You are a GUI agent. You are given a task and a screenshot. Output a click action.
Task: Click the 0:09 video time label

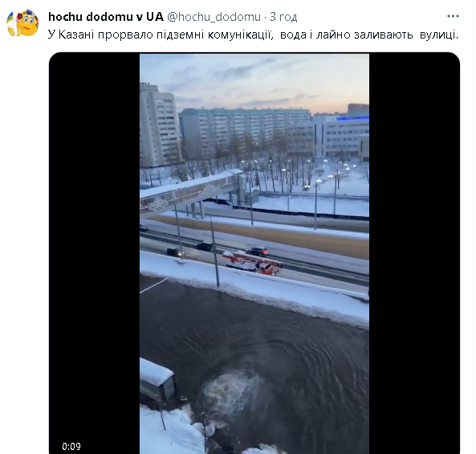71,446
